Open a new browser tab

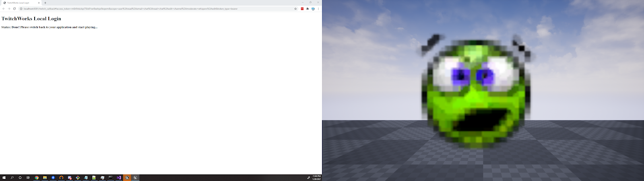[x=45, y=3]
